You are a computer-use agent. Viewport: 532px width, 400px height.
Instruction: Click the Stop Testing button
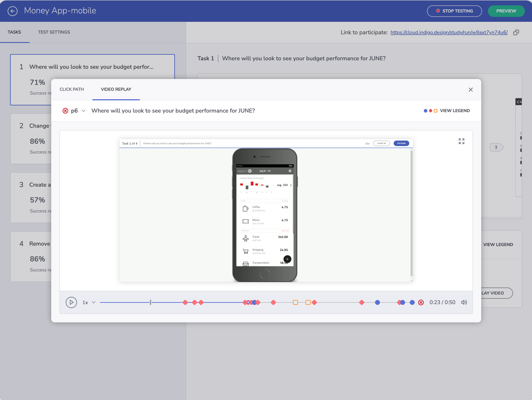click(x=454, y=11)
